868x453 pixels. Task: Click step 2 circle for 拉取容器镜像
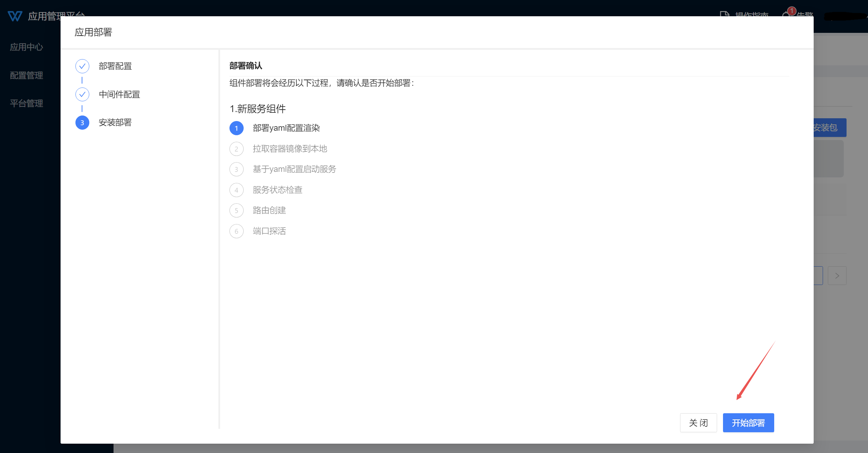(x=236, y=149)
